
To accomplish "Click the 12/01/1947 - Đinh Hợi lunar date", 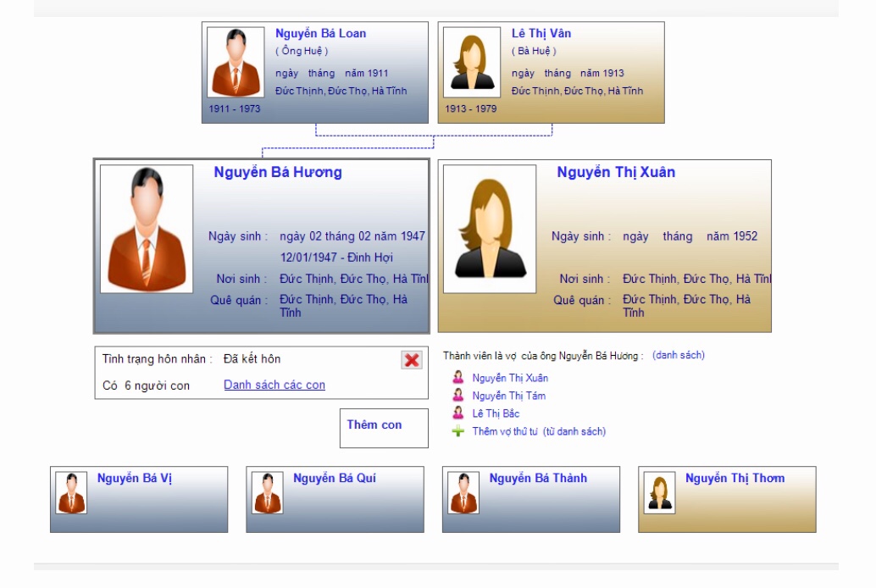I will 336,258.
